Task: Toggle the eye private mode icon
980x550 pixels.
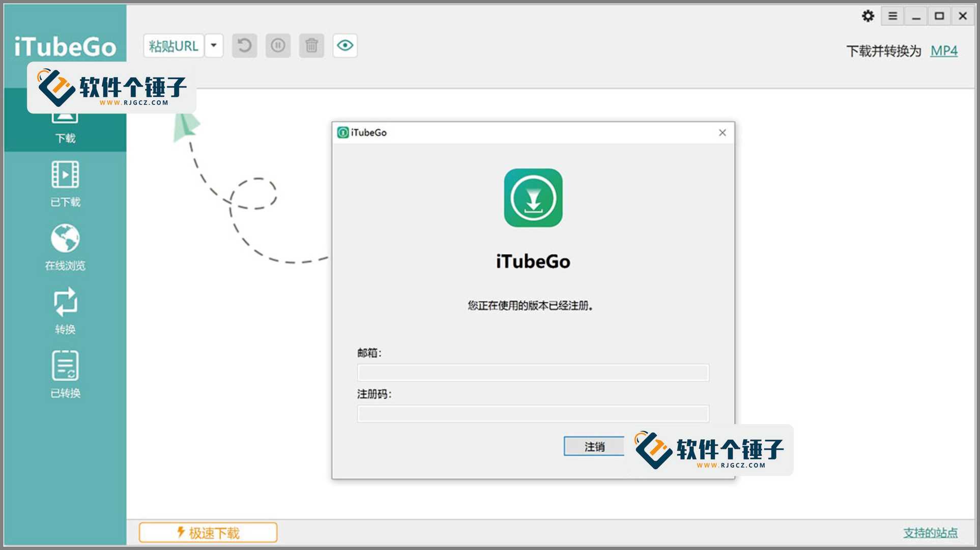Action: coord(345,46)
